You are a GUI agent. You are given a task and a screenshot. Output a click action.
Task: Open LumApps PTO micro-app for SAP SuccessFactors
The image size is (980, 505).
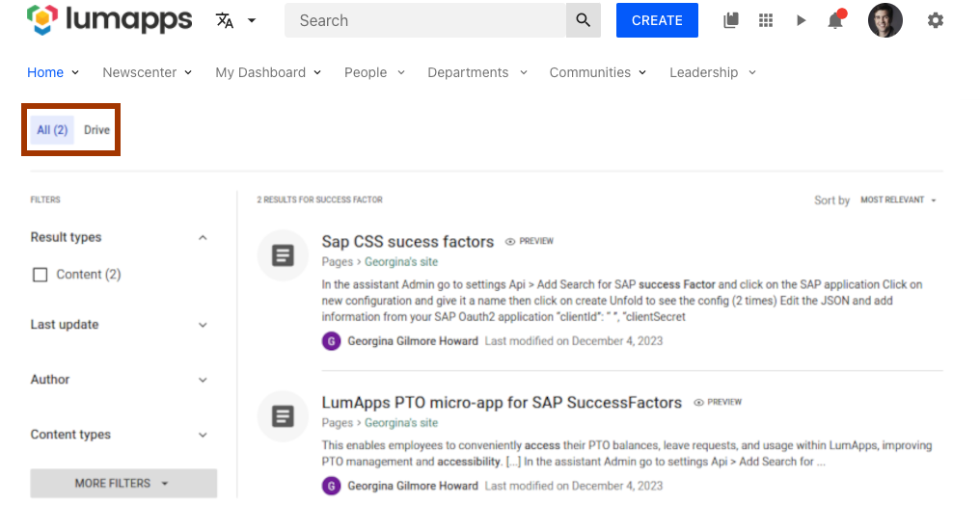pos(502,403)
